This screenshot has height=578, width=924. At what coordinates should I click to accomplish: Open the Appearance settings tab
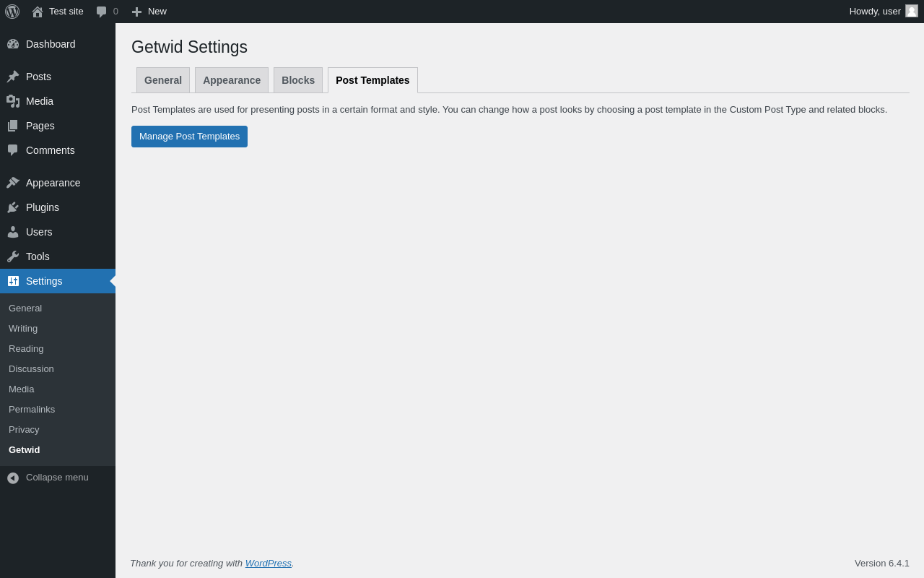[232, 80]
